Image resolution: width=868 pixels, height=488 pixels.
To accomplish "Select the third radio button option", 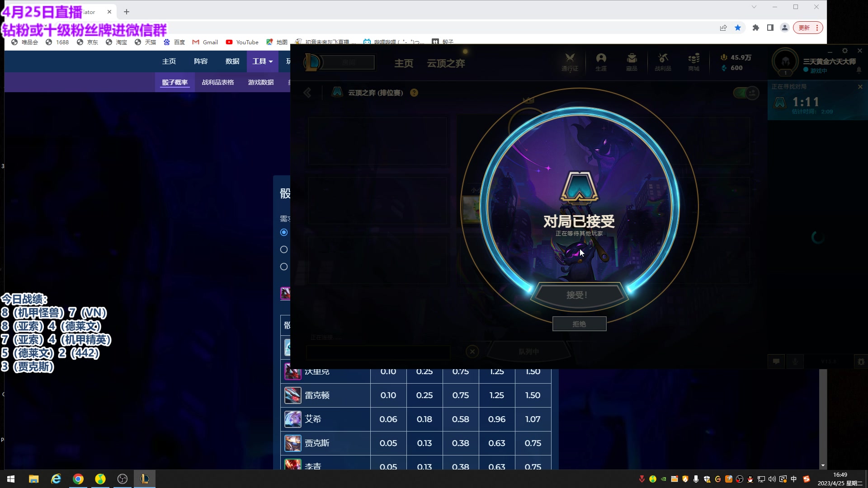I will point(284,267).
